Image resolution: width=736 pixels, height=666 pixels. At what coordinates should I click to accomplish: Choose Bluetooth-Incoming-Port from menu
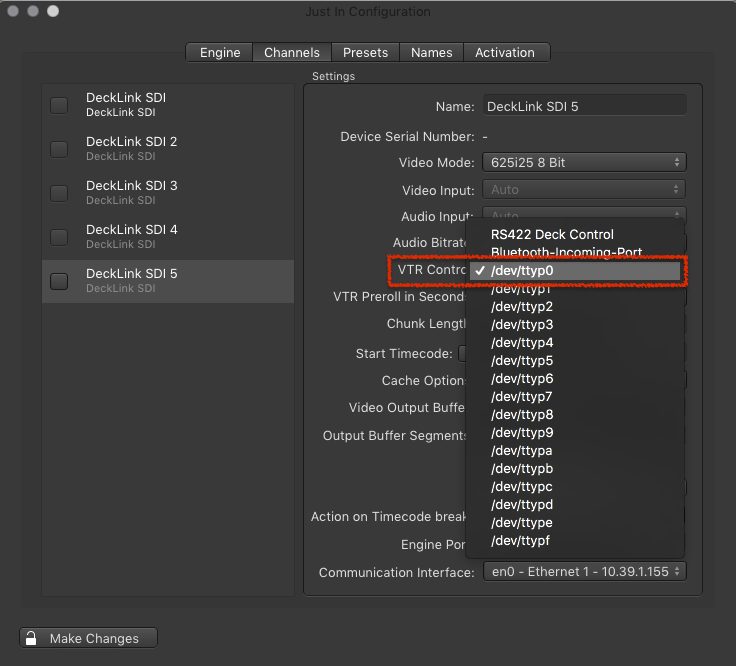(575, 253)
